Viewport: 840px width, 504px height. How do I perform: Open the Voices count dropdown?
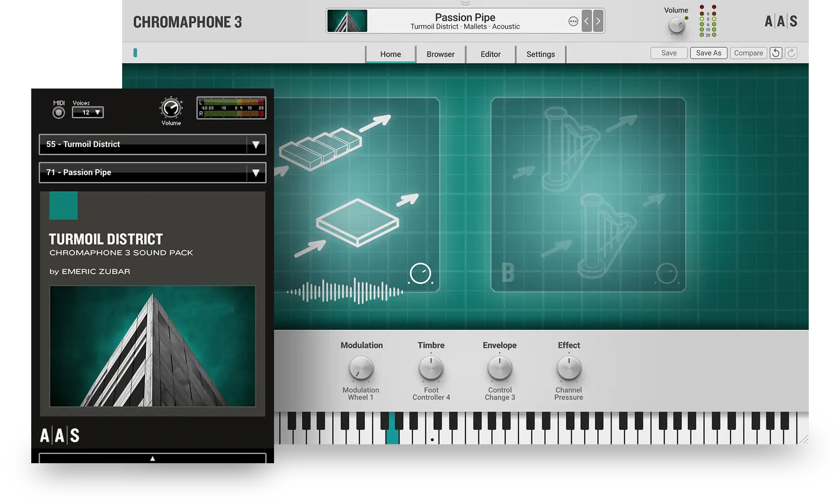click(x=88, y=112)
